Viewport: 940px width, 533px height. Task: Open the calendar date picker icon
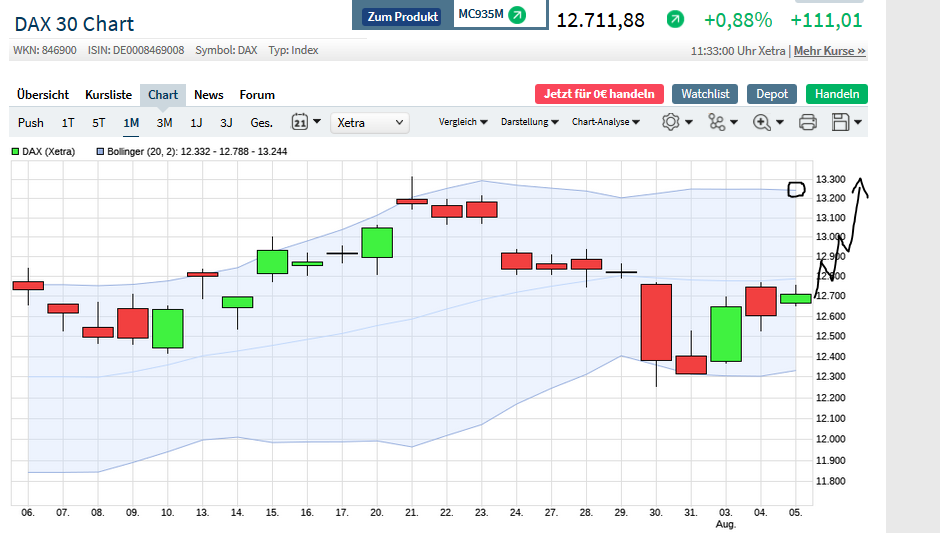300,122
